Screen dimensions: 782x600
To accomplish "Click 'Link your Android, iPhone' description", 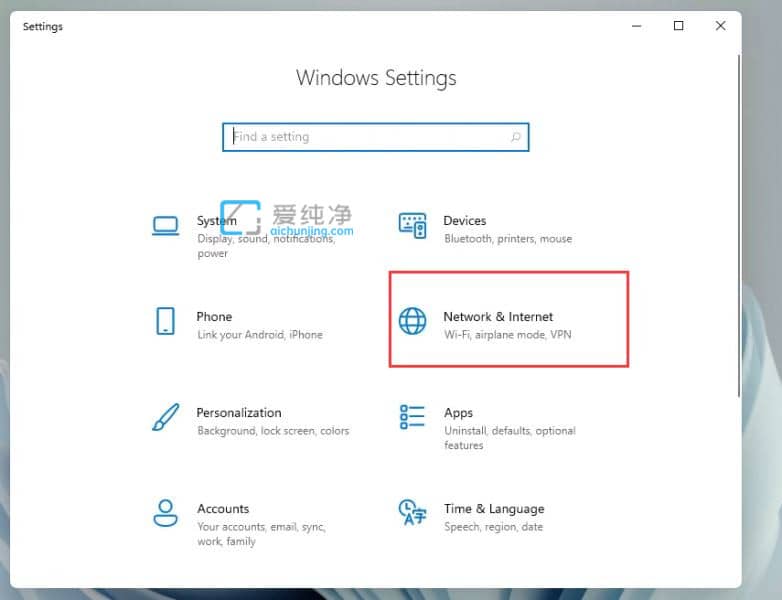I will (x=260, y=335).
